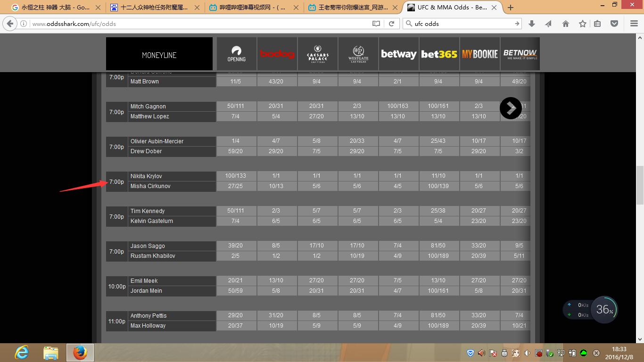Image resolution: width=644 pixels, height=362 pixels.
Task: Open the green cloud icon in system tray
Action: point(584,353)
